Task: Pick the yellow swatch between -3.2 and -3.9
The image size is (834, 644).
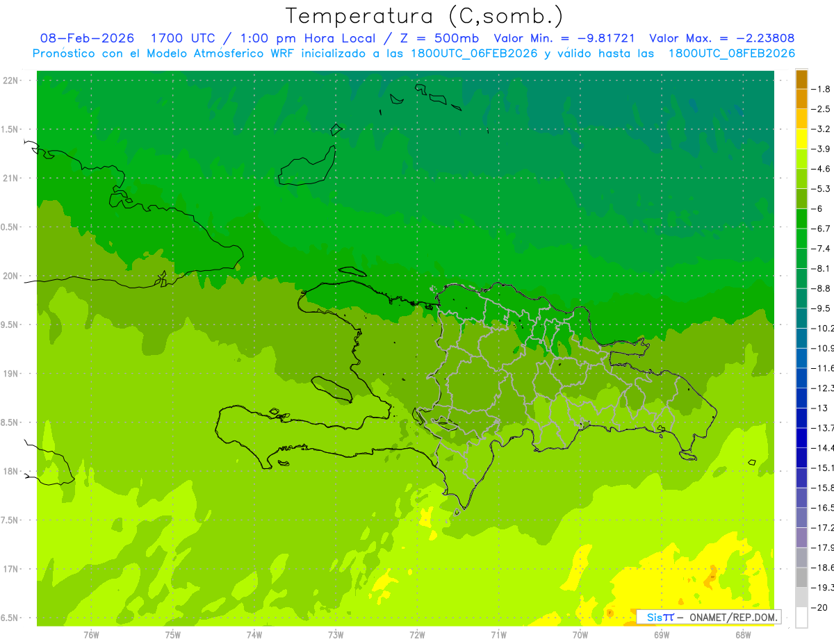Action: click(x=801, y=139)
